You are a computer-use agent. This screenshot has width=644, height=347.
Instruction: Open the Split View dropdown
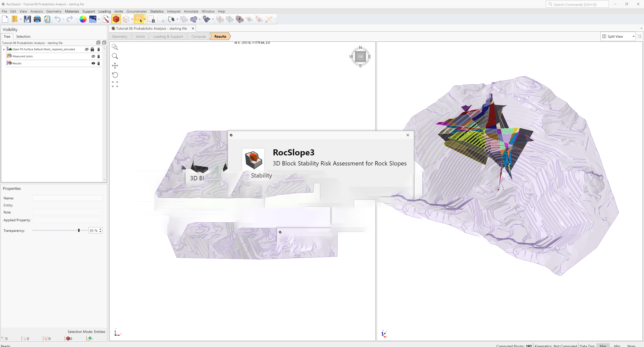pyautogui.click(x=633, y=36)
